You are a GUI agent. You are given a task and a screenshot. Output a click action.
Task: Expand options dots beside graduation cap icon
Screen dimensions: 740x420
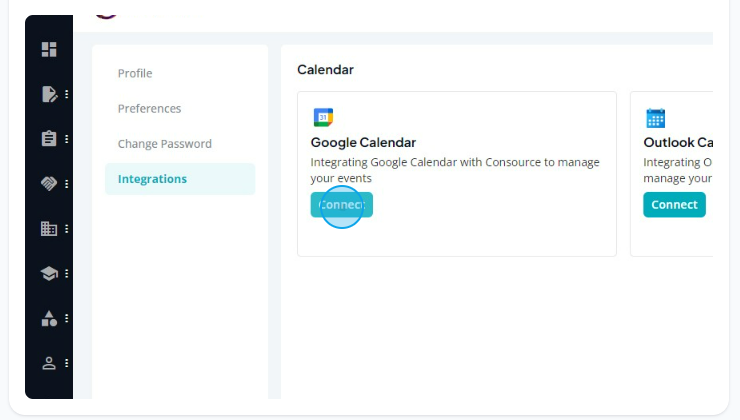click(x=67, y=273)
